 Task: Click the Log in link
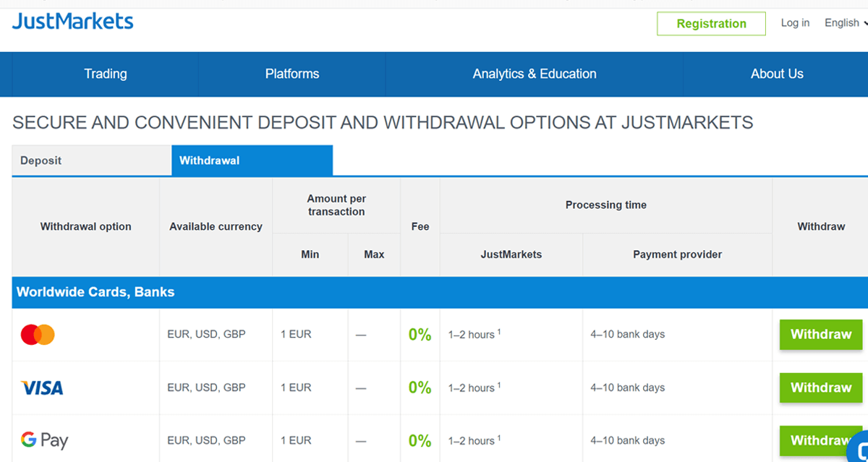[795, 23]
